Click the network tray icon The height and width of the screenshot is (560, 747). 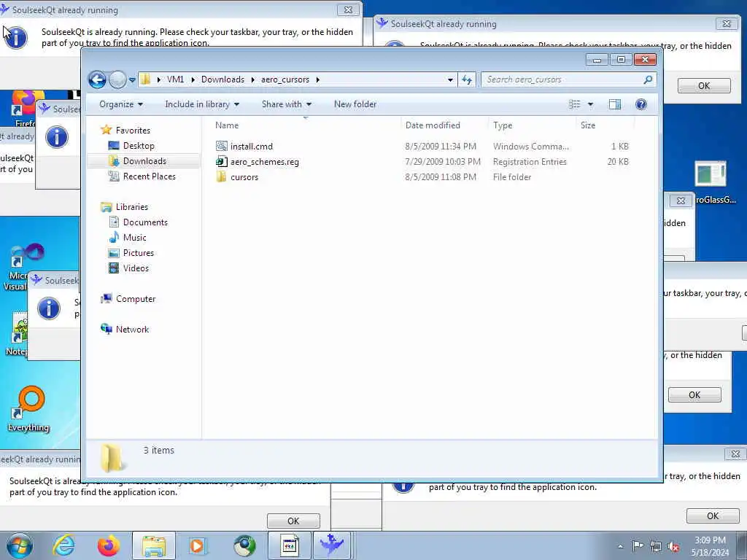coord(656,547)
